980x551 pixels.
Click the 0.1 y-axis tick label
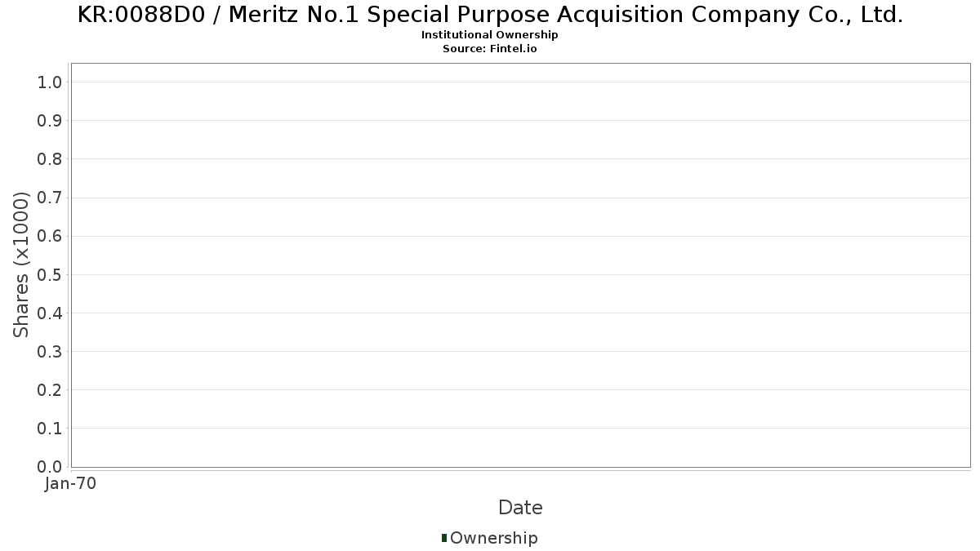click(x=50, y=429)
